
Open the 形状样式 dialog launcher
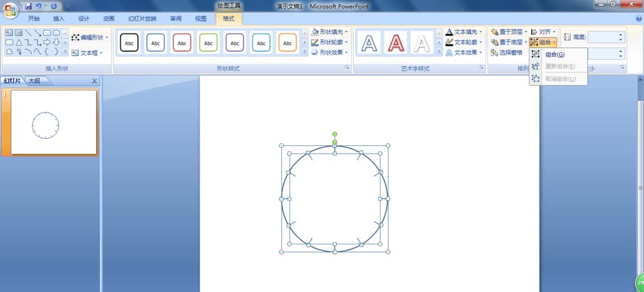click(348, 68)
